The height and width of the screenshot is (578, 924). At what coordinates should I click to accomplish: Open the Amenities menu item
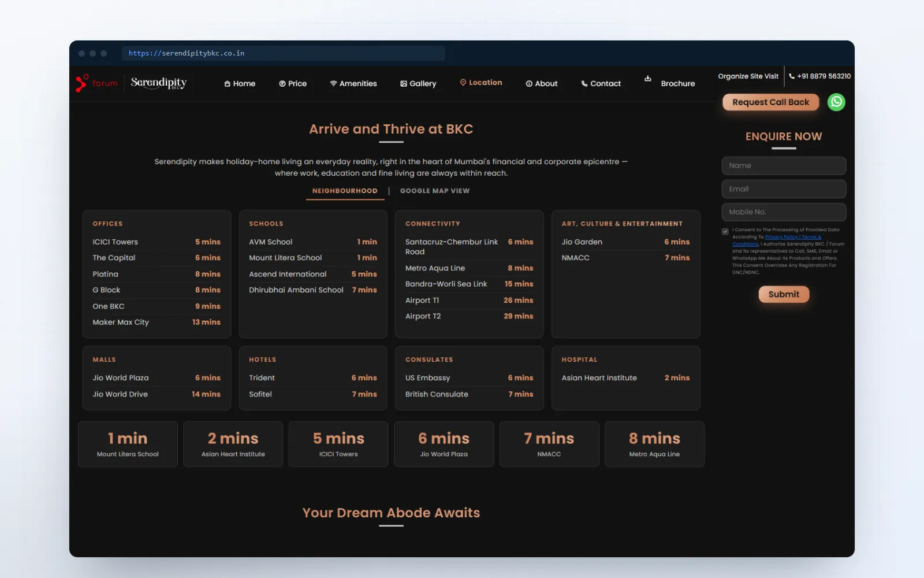point(353,84)
